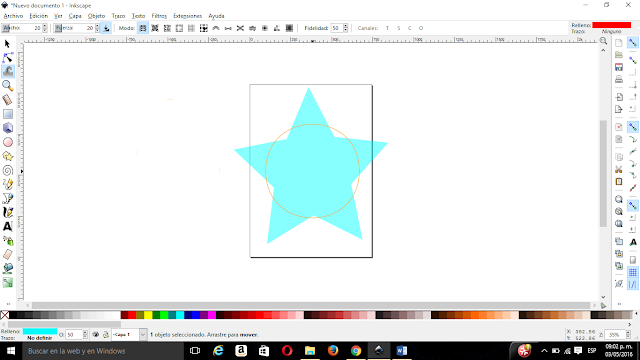Open the Filtros menu

click(x=159, y=16)
